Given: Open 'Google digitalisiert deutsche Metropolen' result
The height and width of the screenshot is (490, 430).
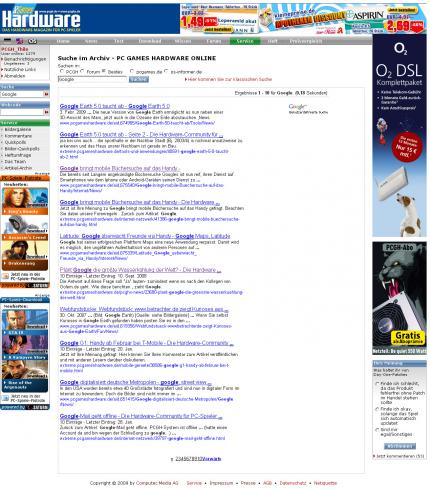Looking at the screenshot, I should pyautogui.click(x=135, y=382).
